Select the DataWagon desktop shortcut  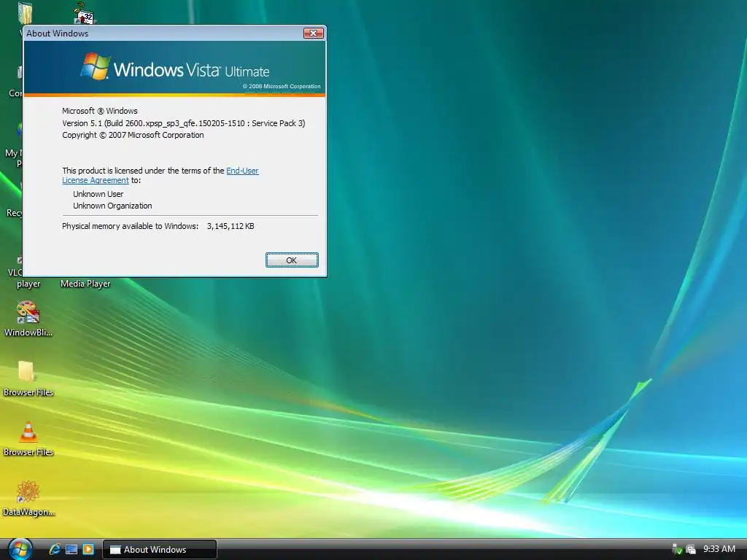[28, 499]
